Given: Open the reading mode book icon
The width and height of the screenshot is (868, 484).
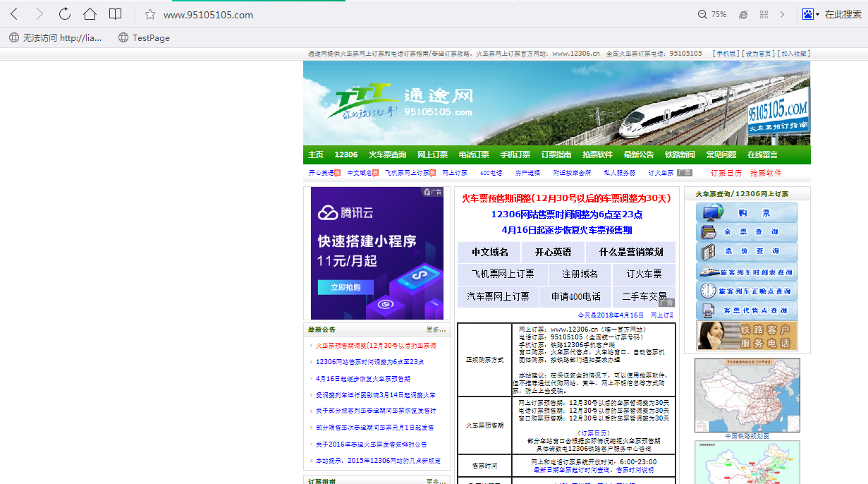Looking at the screenshot, I should tap(115, 14).
